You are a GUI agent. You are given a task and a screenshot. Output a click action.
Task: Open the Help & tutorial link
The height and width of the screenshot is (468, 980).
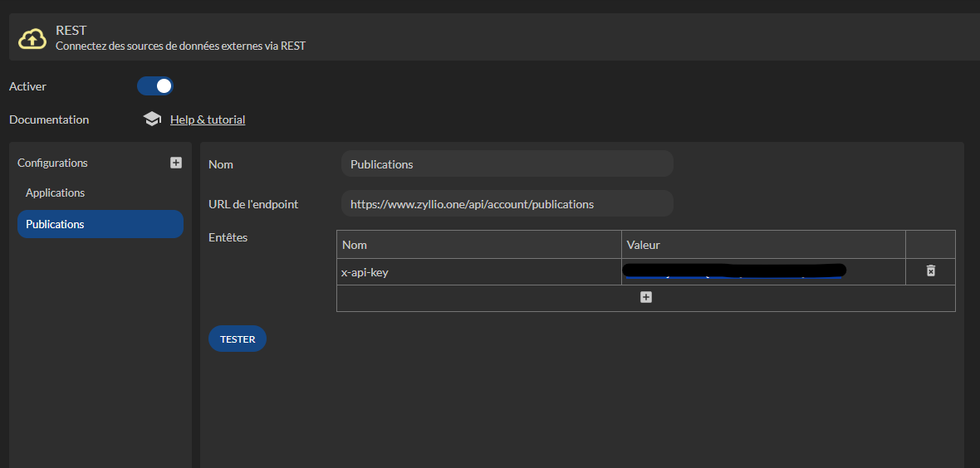pyautogui.click(x=208, y=119)
